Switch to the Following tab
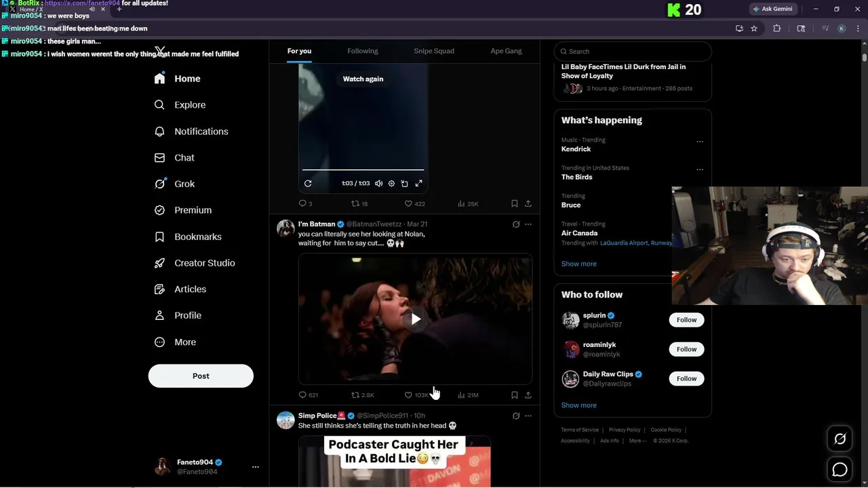Viewport: 868px width, 488px height. click(x=363, y=52)
